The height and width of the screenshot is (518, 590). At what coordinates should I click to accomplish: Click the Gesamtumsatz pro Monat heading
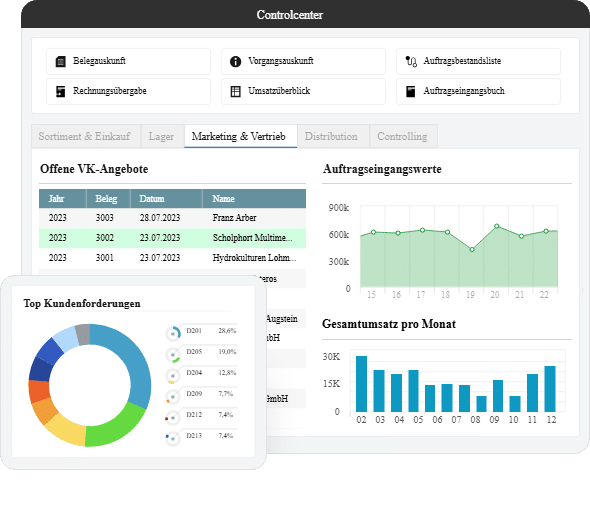click(389, 324)
